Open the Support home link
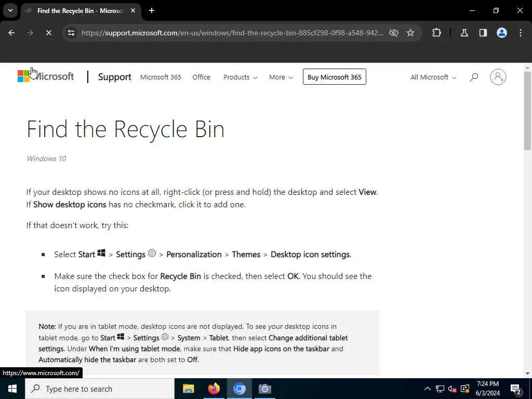Image resolution: width=532 pixels, height=399 pixels. click(114, 77)
